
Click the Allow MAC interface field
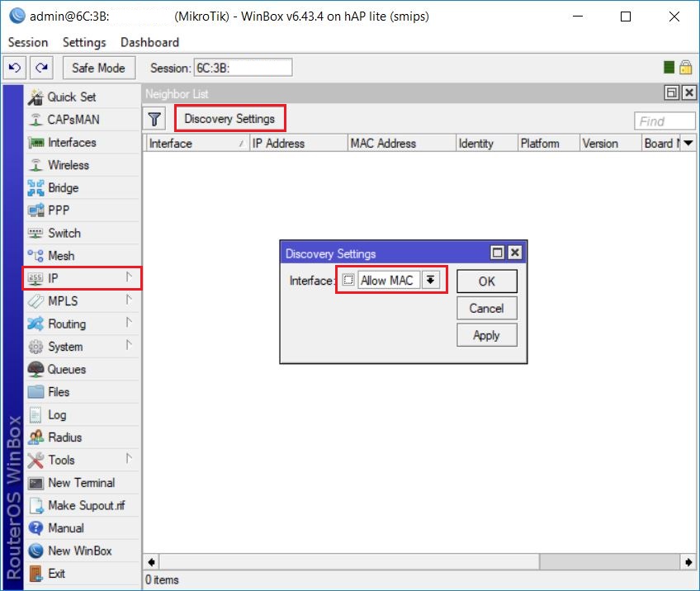(x=389, y=281)
